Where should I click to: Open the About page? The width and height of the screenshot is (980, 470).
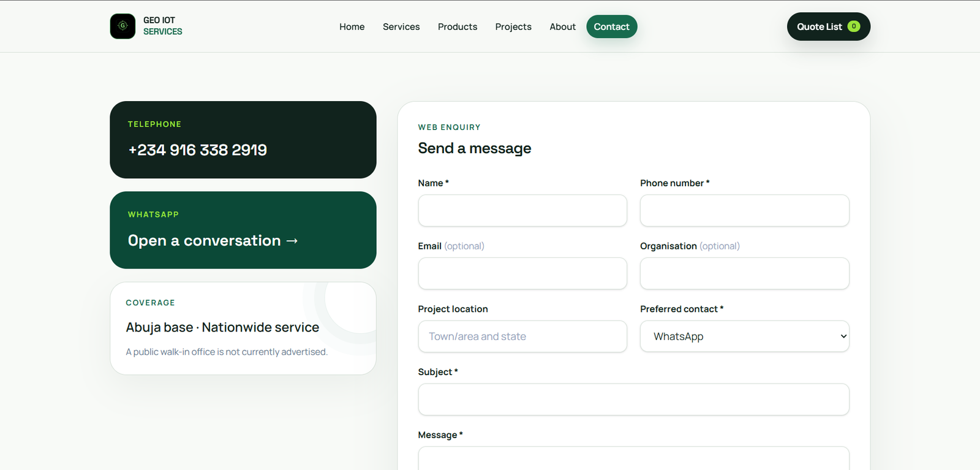pos(562,27)
